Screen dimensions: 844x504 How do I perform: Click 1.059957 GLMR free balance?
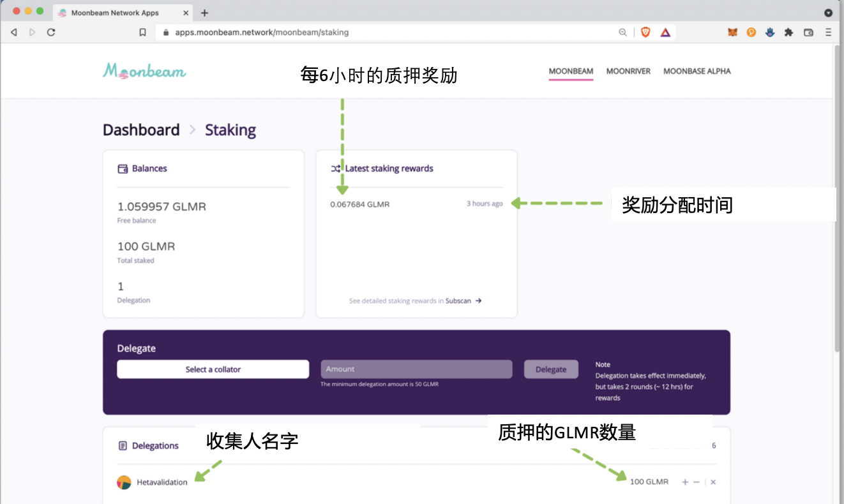coord(162,207)
